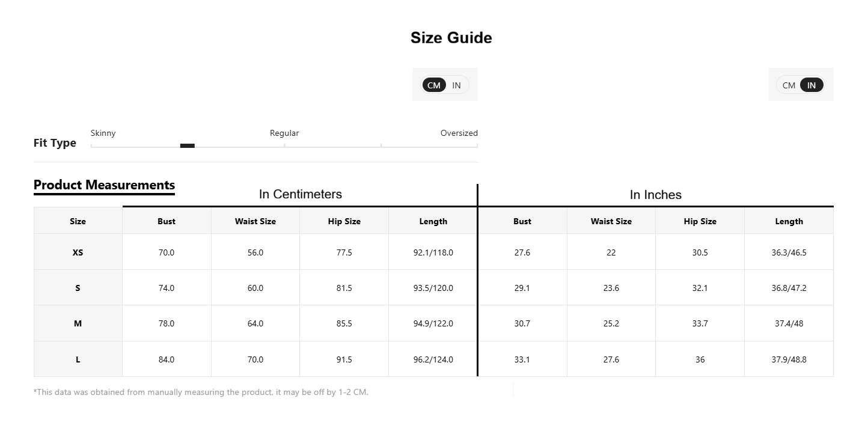The width and height of the screenshot is (868, 422).
Task: Click the Fit Type slider marker
Action: (188, 145)
